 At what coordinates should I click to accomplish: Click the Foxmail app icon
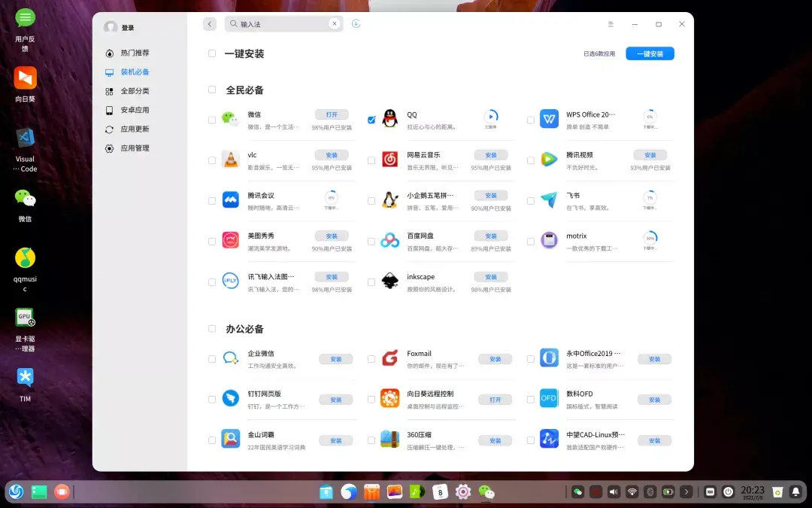pyautogui.click(x=389, y=357)
